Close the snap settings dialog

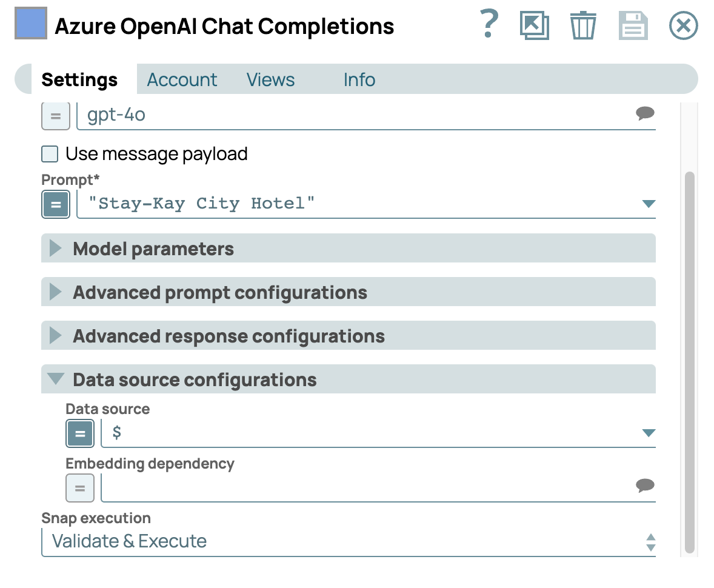click(x=683, y=26)
